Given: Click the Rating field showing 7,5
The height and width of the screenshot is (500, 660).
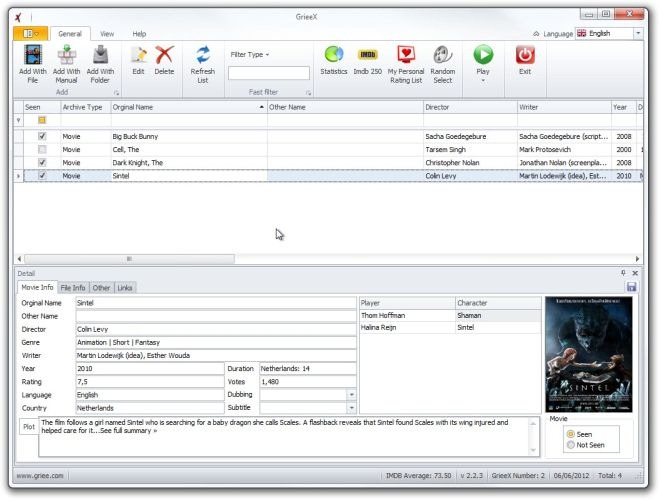Looking at the screenshot, I should (x=150, y=382).
